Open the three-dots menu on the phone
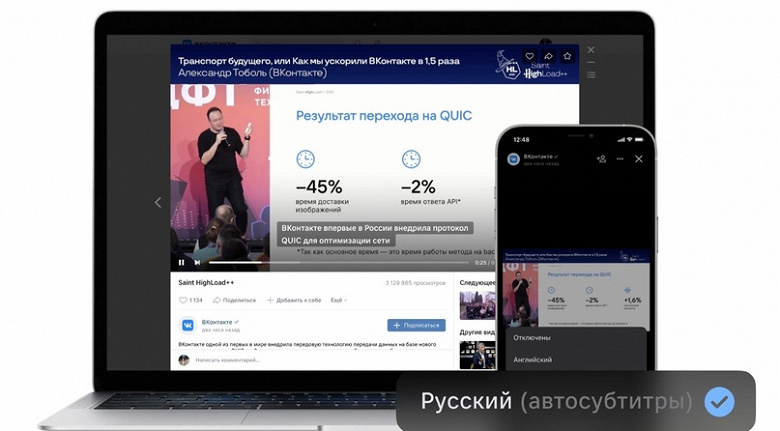Viewport: 780px width, 431px height. (620, 159)
